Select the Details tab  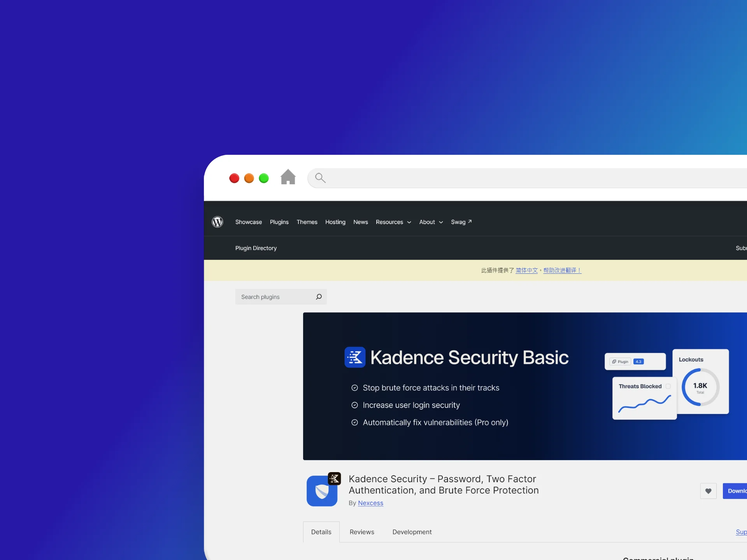pyautogui.click(x=321, y=532)
